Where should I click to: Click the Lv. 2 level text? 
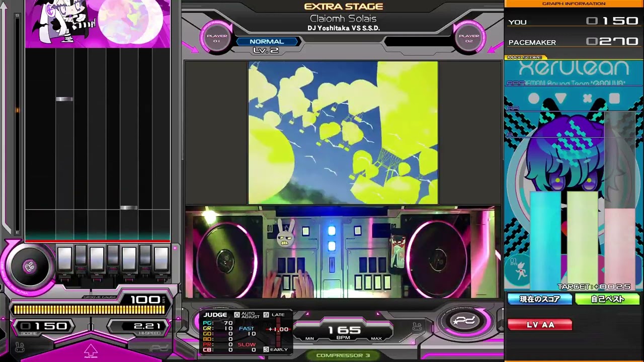pyautogui.click(x=266, y=50)
